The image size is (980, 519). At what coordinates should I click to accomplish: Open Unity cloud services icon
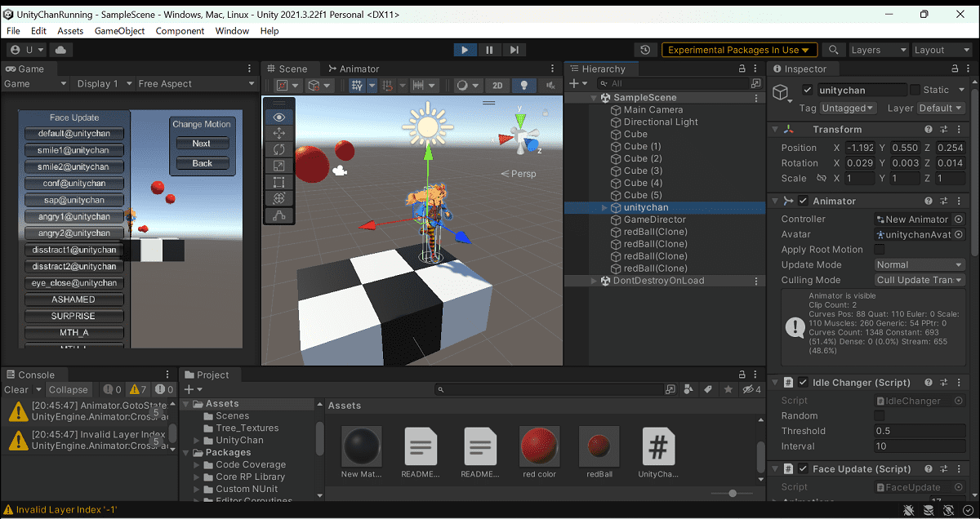pyautogui.click(x=62, y=50)
